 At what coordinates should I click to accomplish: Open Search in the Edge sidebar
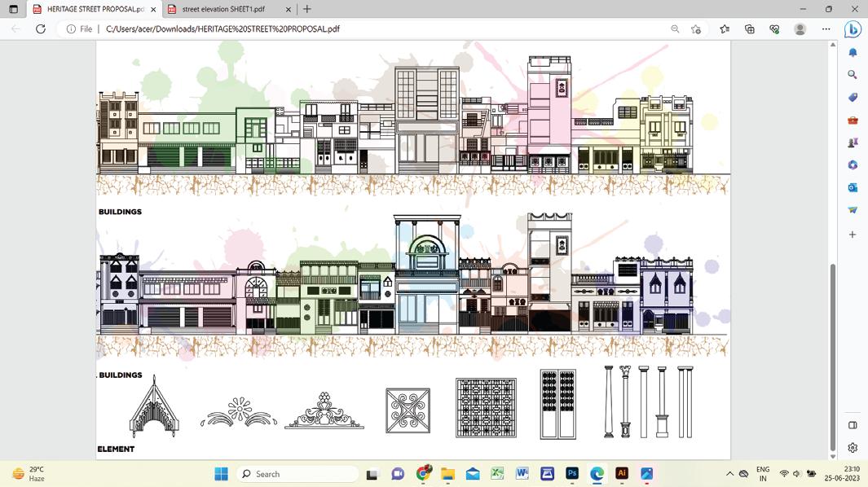pos(853,75)
